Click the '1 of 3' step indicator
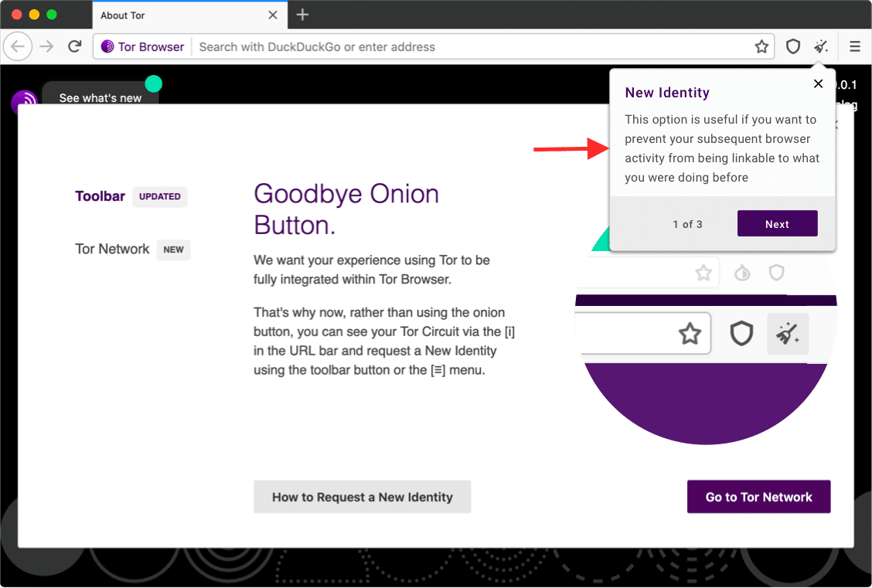 click(687, 224)
